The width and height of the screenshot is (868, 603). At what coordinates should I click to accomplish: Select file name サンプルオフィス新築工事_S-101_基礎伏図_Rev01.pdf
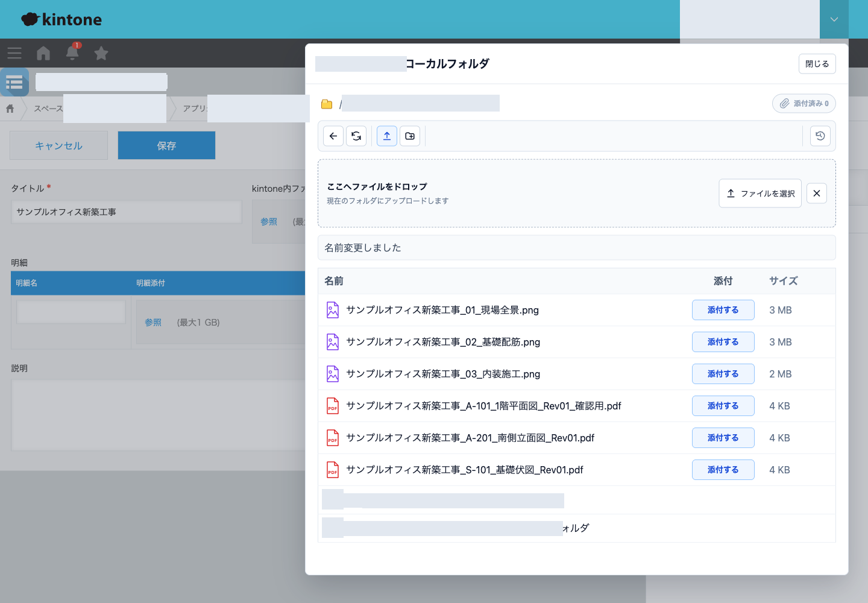465,470
